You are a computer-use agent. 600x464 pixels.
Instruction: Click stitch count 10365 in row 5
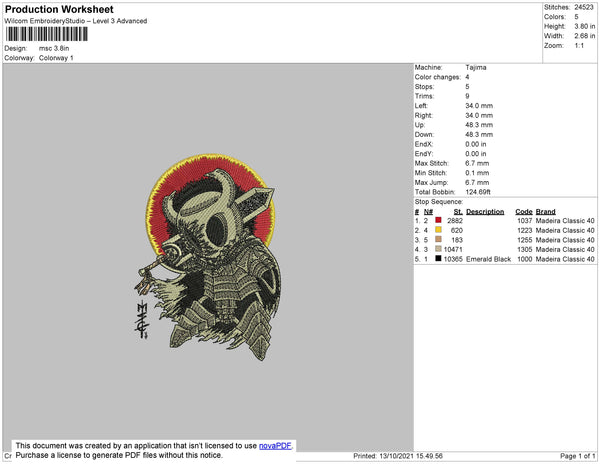point(453,259)
